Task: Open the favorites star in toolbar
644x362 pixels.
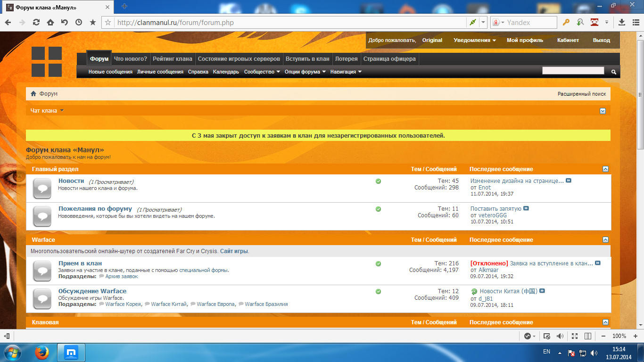Action: tap(93, 22)
